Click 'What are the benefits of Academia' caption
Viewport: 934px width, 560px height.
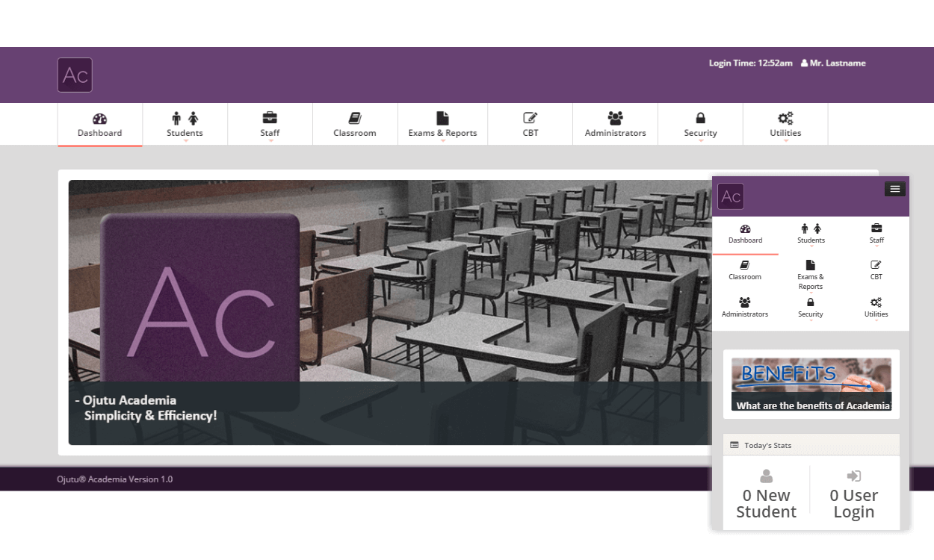[x=814, y=405]
